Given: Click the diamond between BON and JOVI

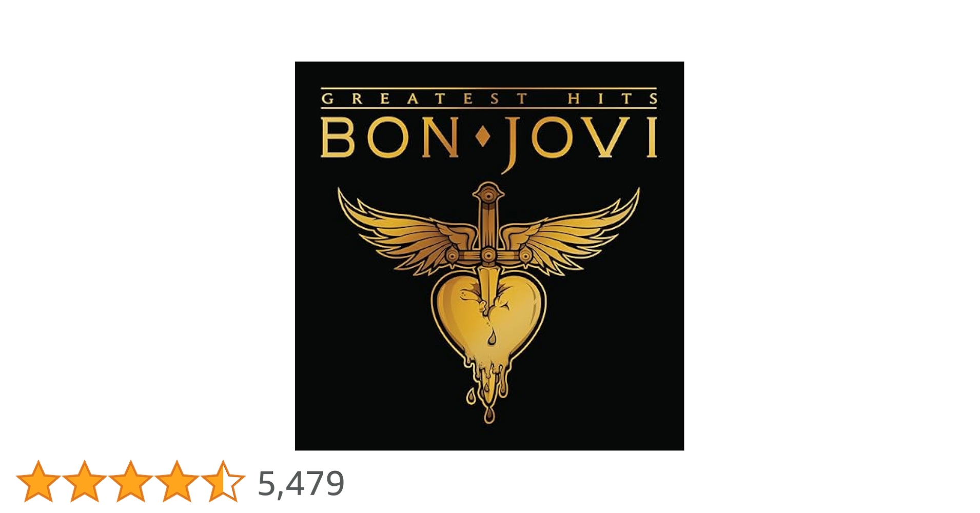Looking at the screenshot, I should pos(482,137).
